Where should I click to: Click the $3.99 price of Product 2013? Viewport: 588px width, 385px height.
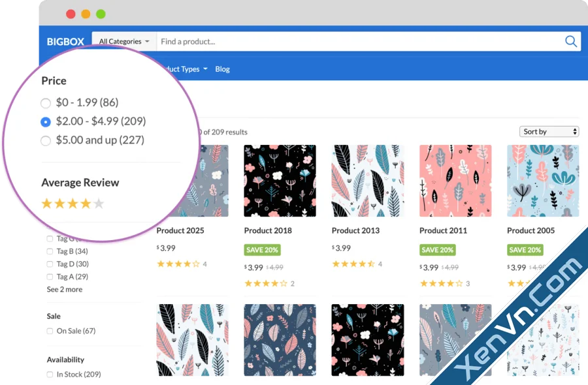coord(341,248)
